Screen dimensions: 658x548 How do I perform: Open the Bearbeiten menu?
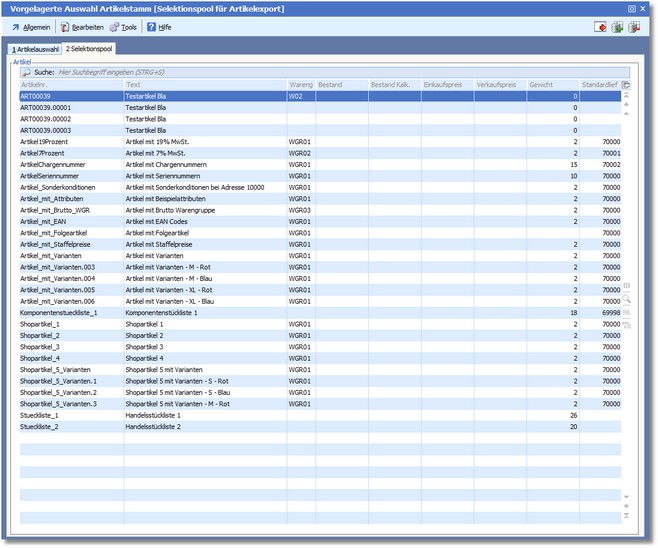pos(82,27)
